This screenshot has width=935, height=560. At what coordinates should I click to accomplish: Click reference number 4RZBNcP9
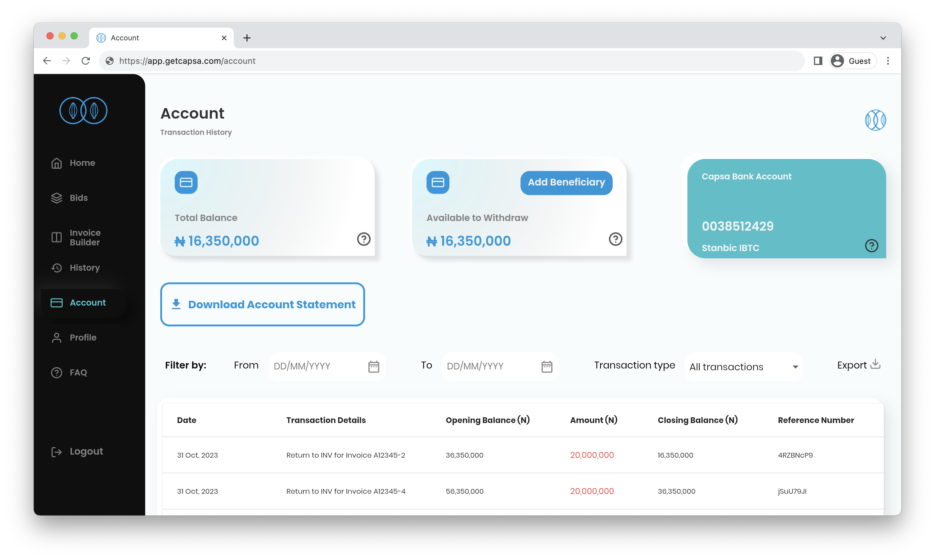pyautogui.click(x=795, y=455)
